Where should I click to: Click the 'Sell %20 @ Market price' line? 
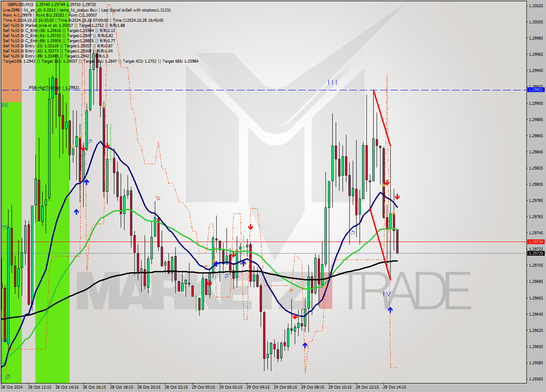64,25
